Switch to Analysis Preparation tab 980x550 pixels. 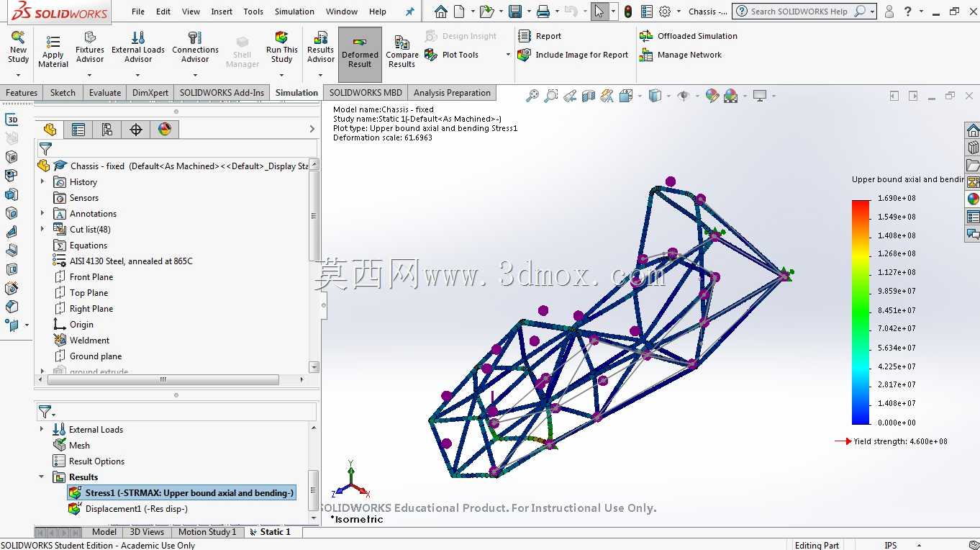tap(452, 93)
